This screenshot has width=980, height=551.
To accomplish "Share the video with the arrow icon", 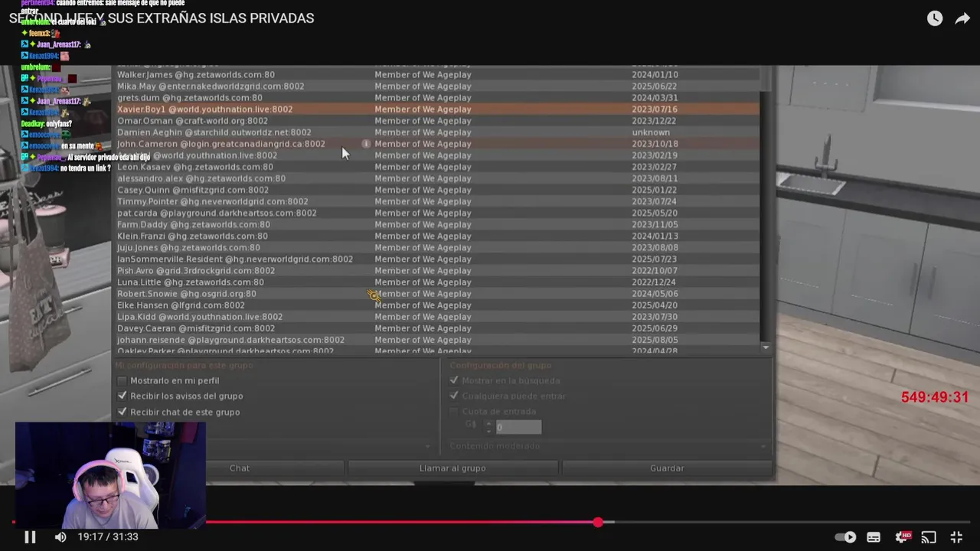I will (x=962, y=18).
